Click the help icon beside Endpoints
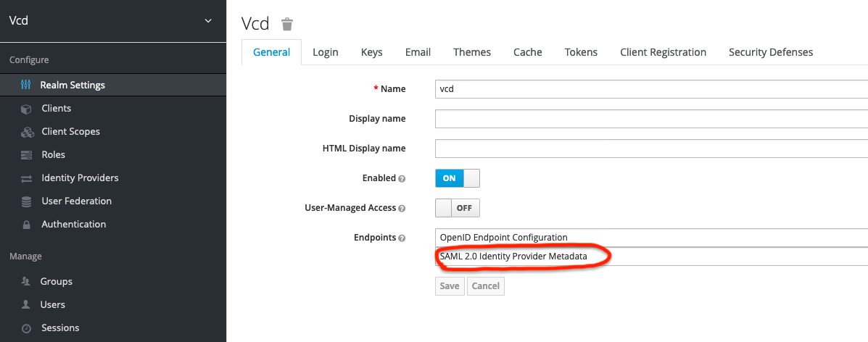The height and width of the screenshot is (342, 868). [x=402, y=238]
